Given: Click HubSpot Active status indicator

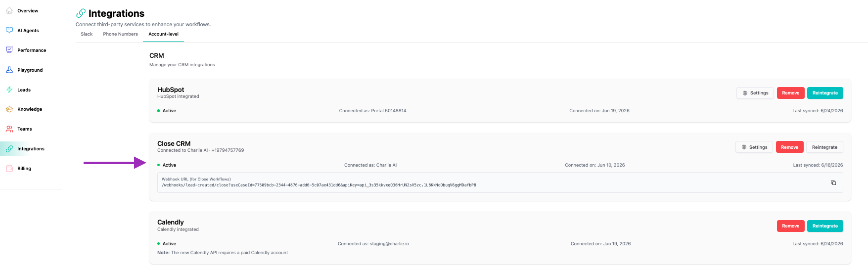Looking at the screenshot, I should coord(167,111).
